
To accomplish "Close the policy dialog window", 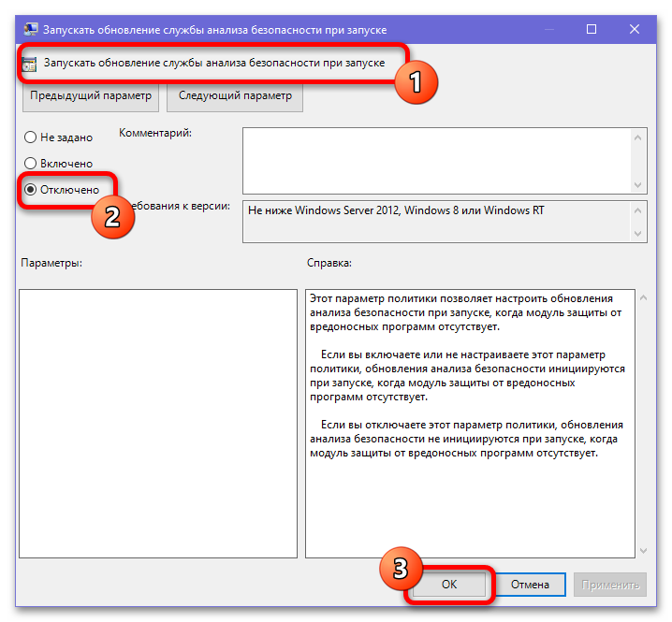I will (635, 29).
